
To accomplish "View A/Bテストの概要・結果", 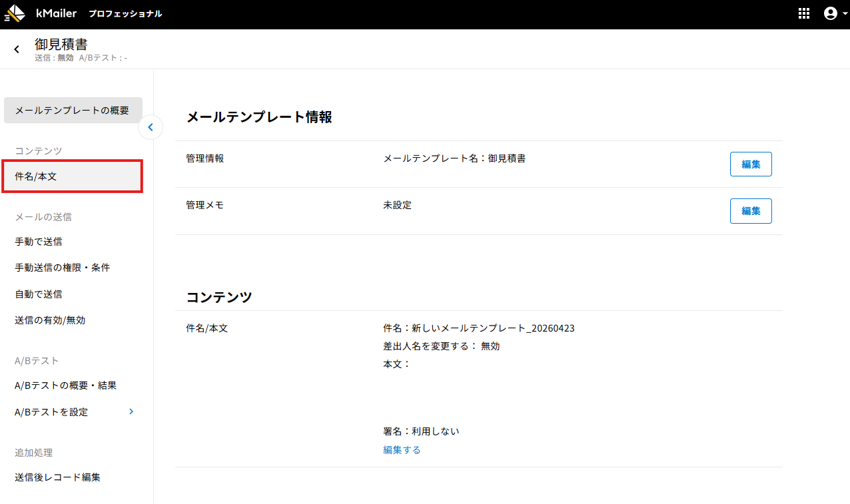I will [x=66, y=385].
